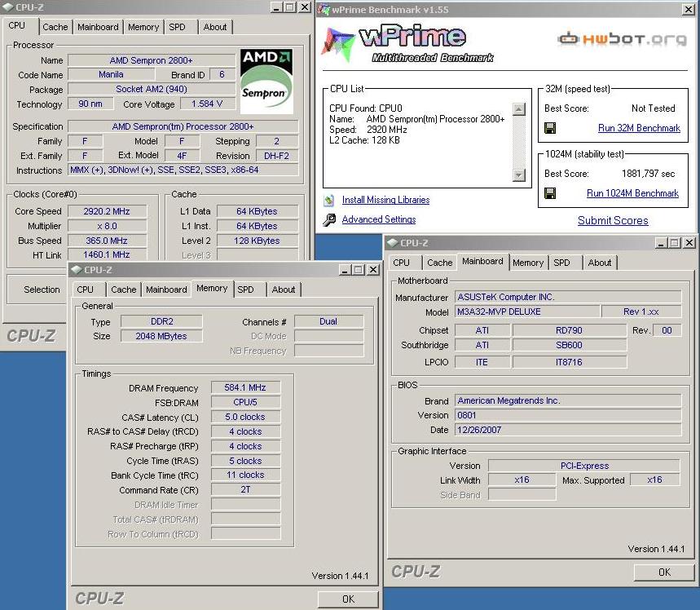This screenshot has width=700, height=610.
Task: Minimize the CPU-Z Memory window
Action: [x=344, y=270]
